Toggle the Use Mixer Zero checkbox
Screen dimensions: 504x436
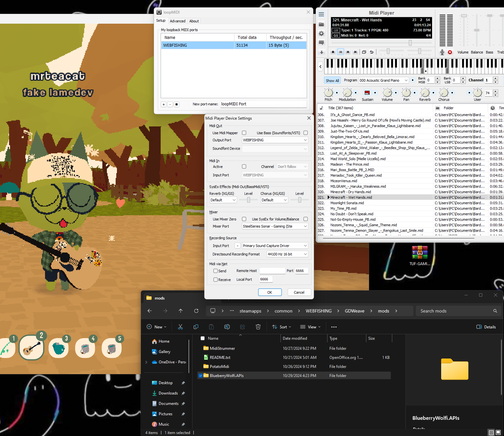244,219
